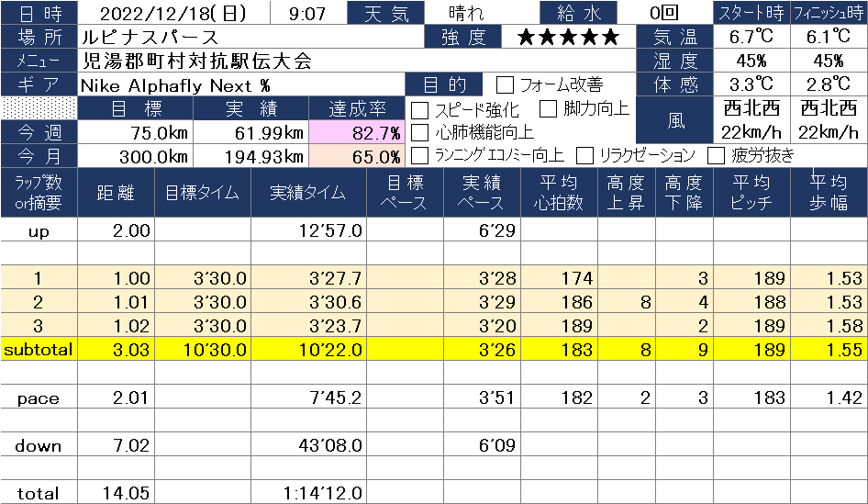868x504 pixels.
Task: Select the 実績タイム column header
Action: 307,193
